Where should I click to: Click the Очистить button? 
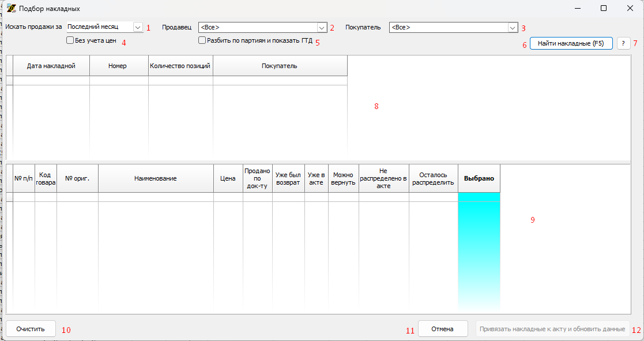pos(31,329)
